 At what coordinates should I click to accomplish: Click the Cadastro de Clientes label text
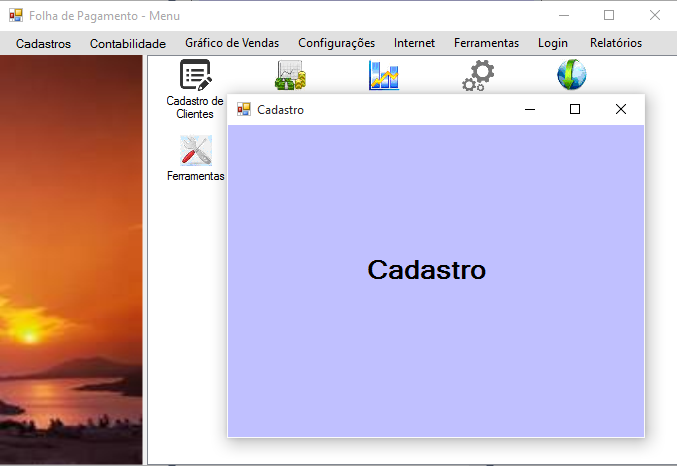pos(195,107)
